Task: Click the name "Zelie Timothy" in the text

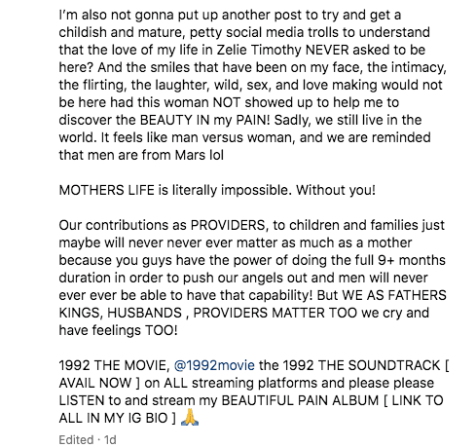Action: coord(259,50)
